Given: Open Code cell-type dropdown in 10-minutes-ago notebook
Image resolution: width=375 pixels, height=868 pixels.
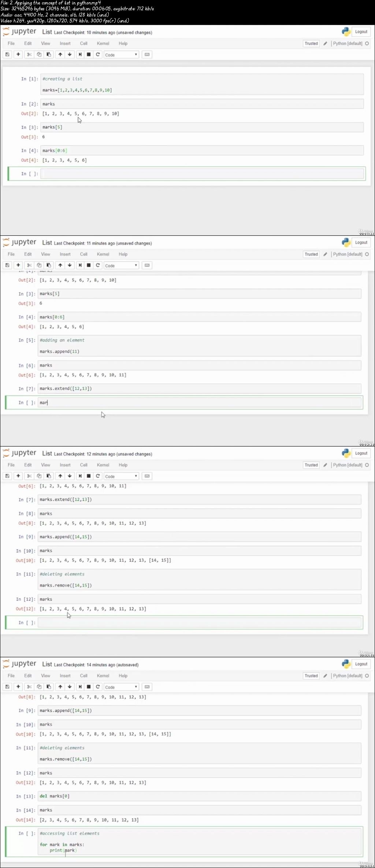Looking at the screenshot, I should pyautogui.click(x=121, y=55).
